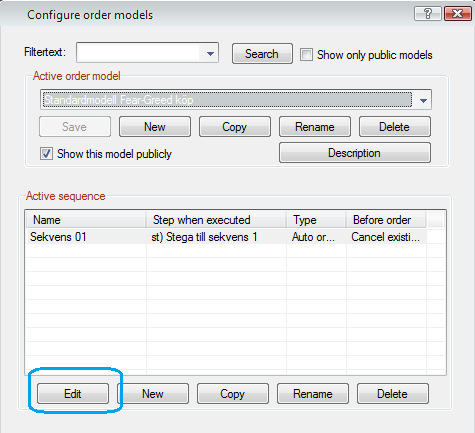Close the Configure order models dialog
The height and width of the screenshot is (433, 475).
click(458, 14)
